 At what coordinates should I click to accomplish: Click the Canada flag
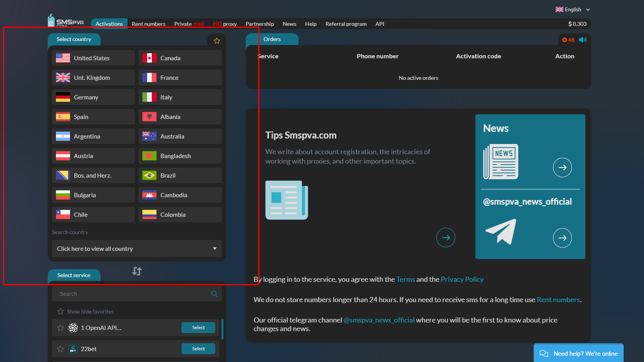tap(149, 58)
